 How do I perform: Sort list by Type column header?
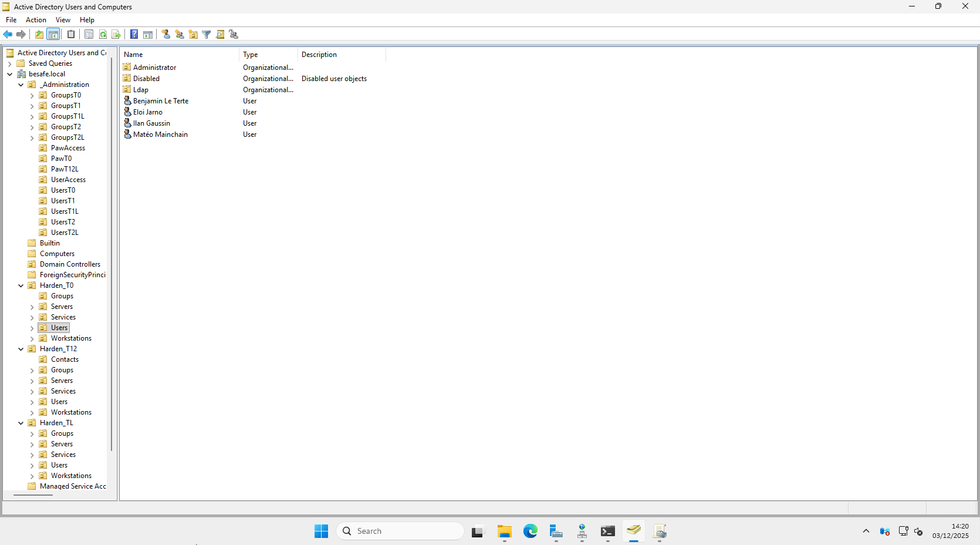[x=268, y=55]
